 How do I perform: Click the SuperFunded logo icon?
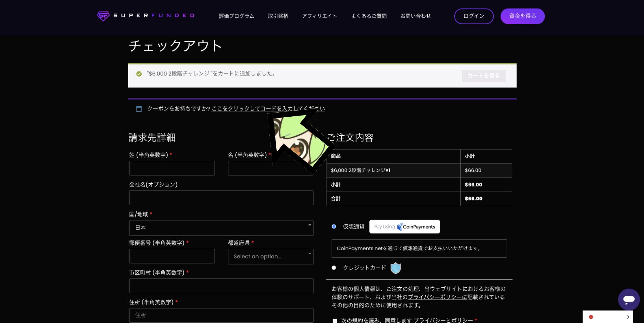(103, 16)
